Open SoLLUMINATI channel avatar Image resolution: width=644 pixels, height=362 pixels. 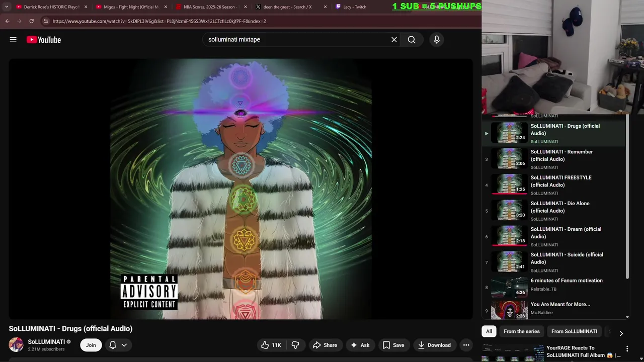[x=16, y=345]
